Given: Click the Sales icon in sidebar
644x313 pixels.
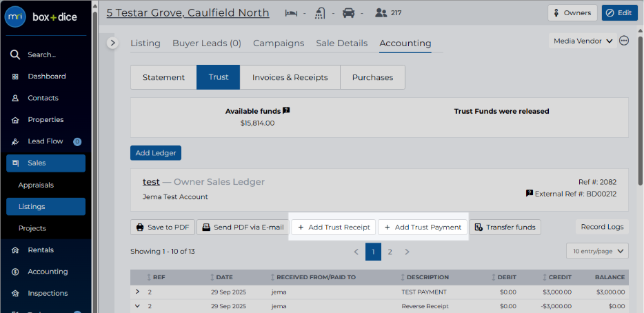Looking at the screenshot, I should 16,163.
